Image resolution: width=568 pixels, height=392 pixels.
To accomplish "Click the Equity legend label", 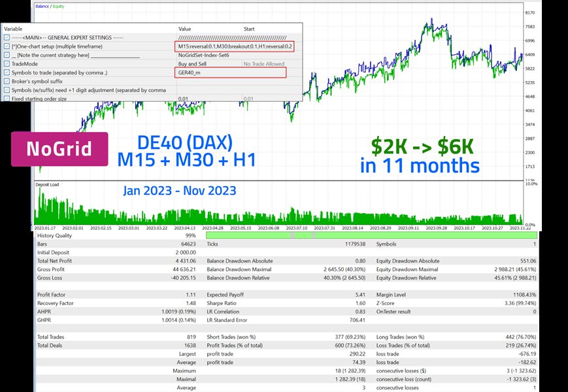I will [x=58, y=7].
